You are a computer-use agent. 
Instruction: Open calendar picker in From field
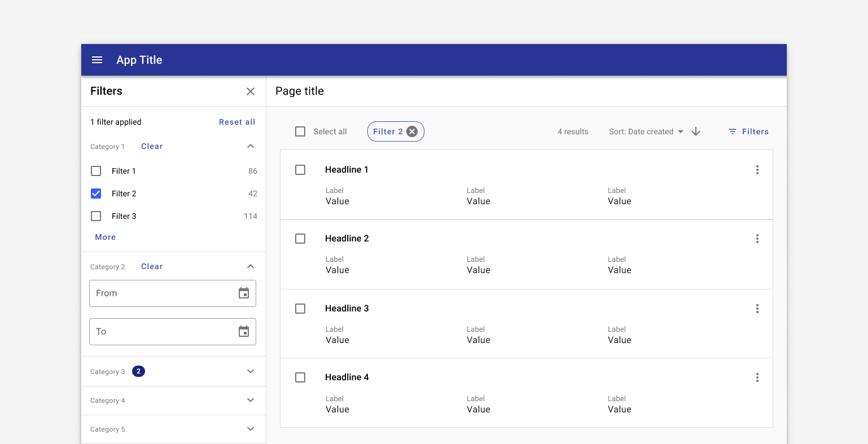coord(244,293)
